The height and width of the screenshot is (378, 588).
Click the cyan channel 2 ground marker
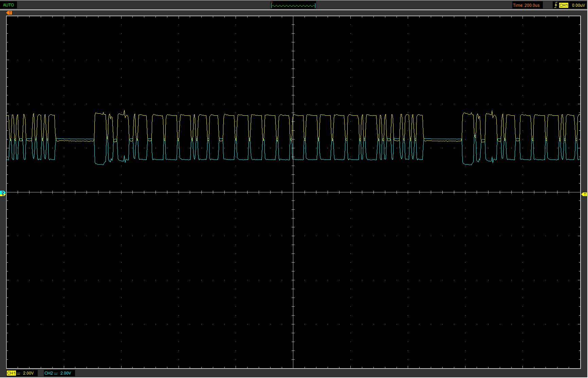pos(3,193)
